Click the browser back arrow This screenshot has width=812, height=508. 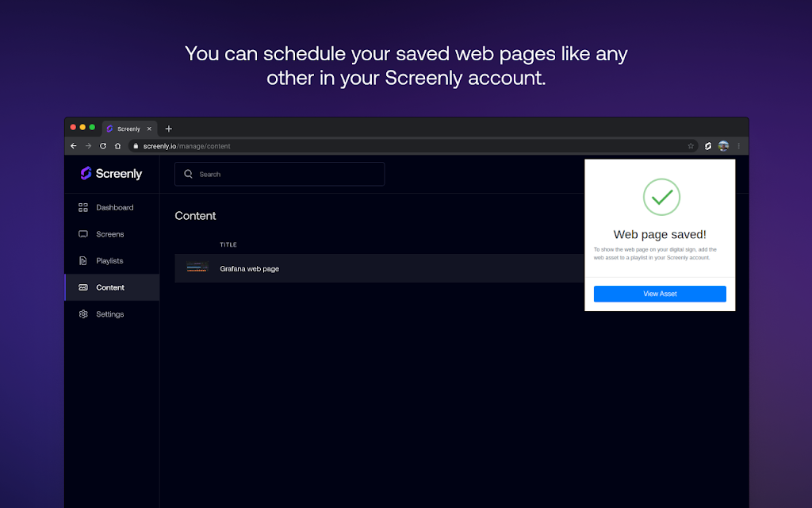point(74,146)
